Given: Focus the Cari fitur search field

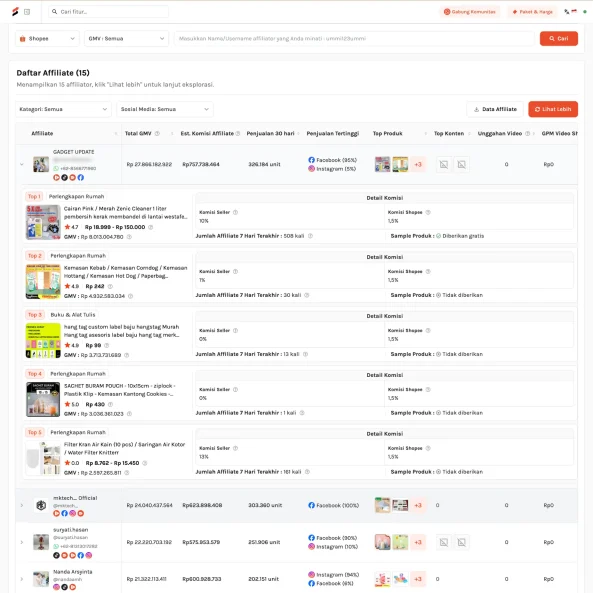Looking at the screenshot, I should tap(109, 12).
